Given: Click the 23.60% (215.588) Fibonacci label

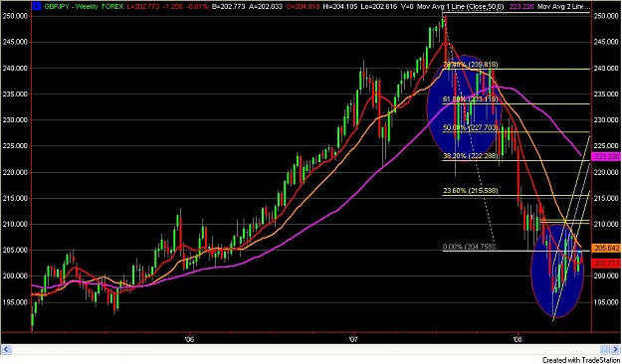Looking at the screenshot, I should (471, 191).
